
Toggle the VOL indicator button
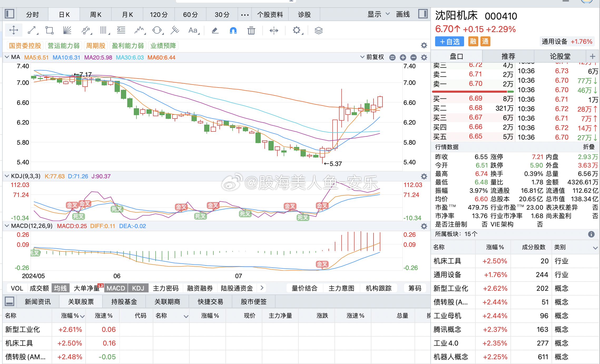(17, 288)
